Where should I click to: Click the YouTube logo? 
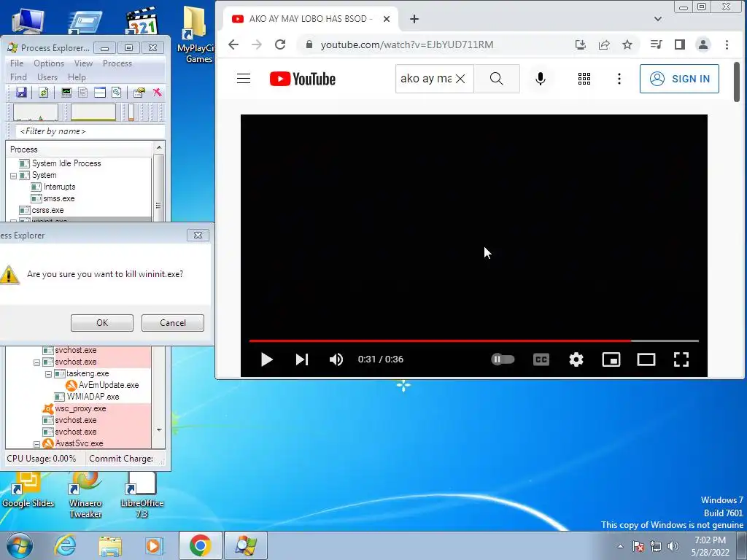pos(303,79)
